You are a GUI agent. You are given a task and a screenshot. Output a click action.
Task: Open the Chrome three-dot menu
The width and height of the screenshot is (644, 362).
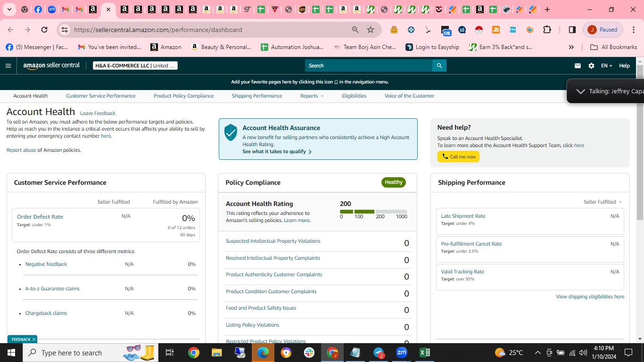633,30
